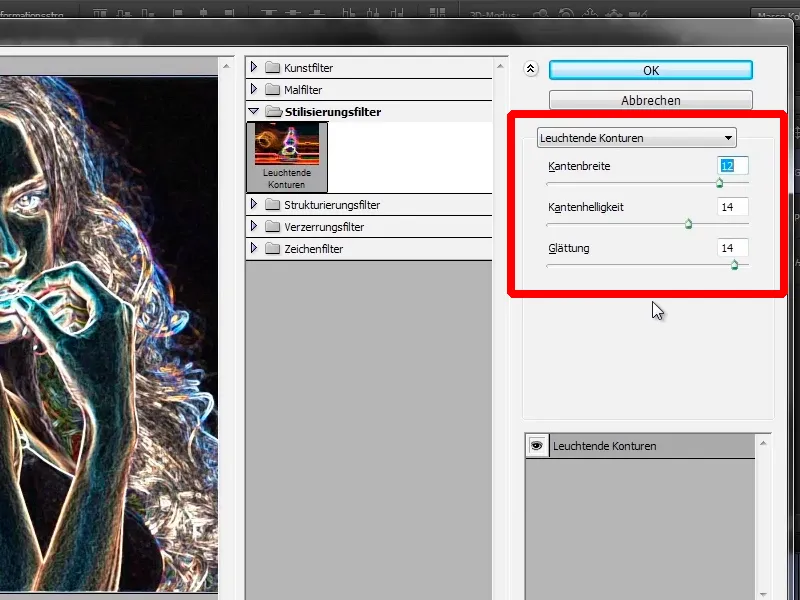Screen dimensions: 800x600
Task: Click the Kantenhelligkeit label
Action: tap(586, 207)
